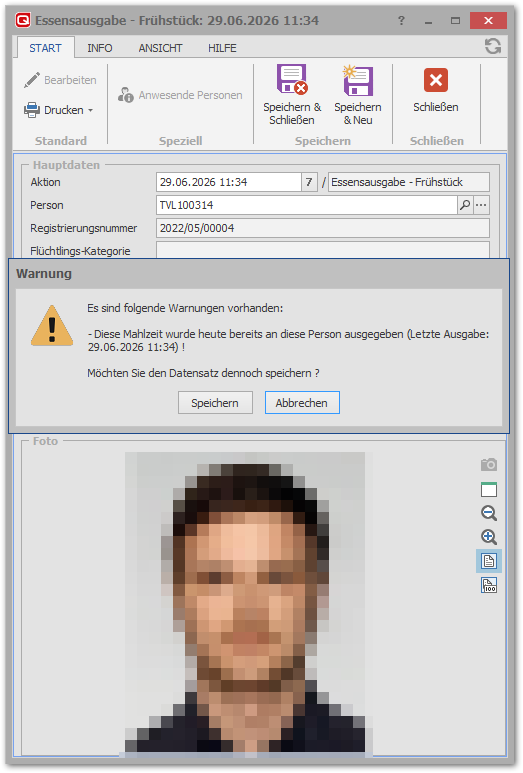This screenshot has height=773, width=523.
Task: Click the 'Registrierungsnummer' label
Action: [84, 228]
